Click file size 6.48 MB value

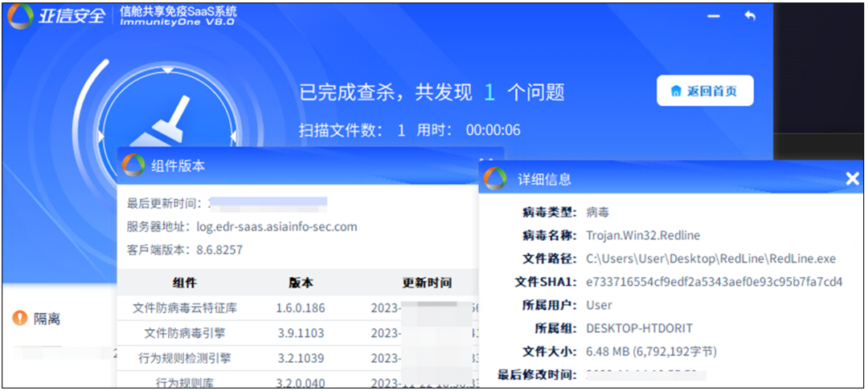(652, 352)
